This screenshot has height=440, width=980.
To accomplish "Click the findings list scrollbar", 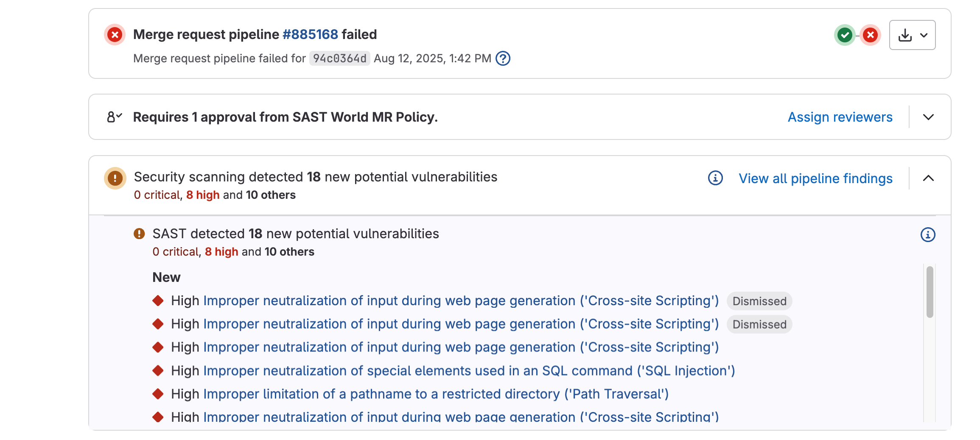I will 930,292.
